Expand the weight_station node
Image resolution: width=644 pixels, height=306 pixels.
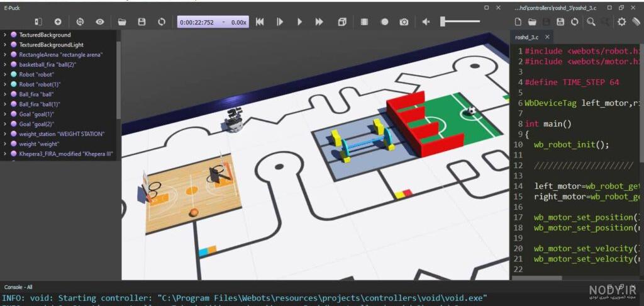4,134
